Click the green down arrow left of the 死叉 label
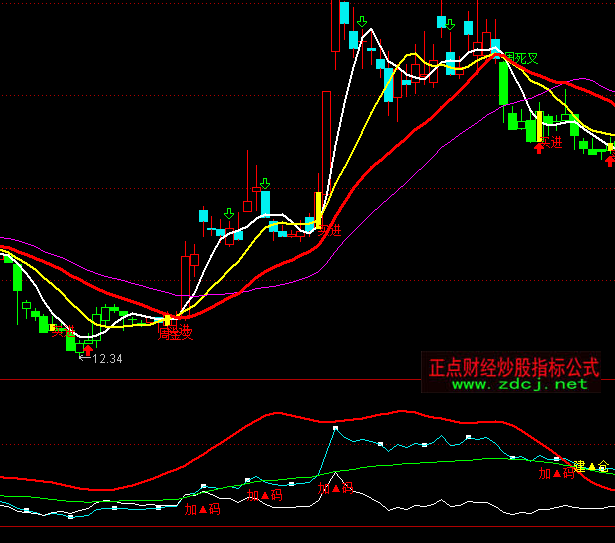The height and width of the screenshot is (543, 615). (450, 24)
